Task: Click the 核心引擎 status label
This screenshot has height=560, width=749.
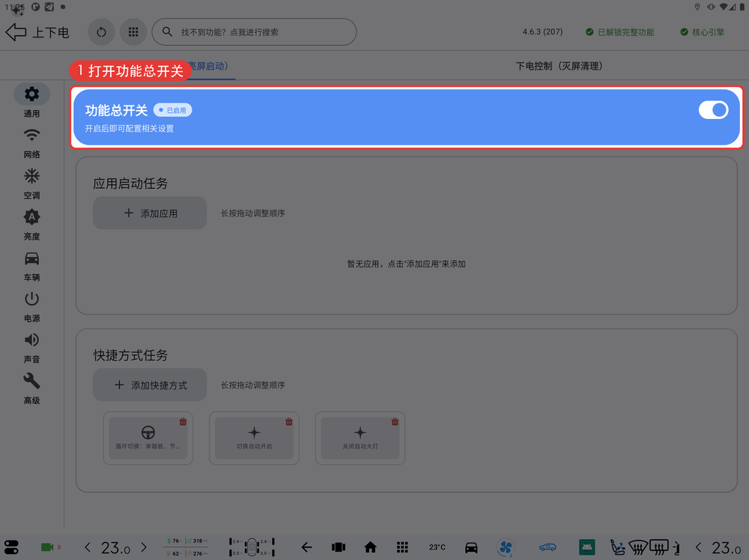Action: coord(703,32)
